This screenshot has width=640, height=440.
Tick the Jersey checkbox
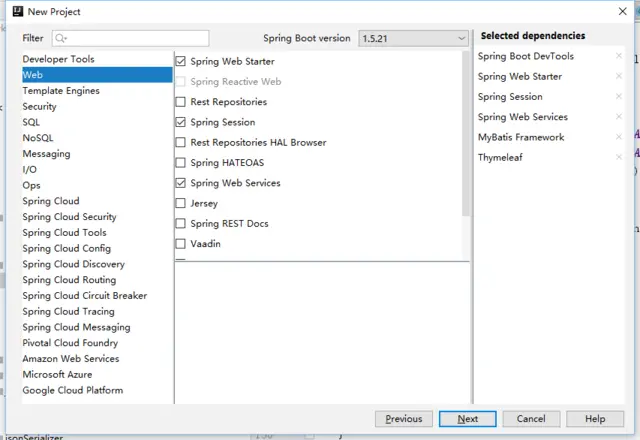tap(180, 203)
